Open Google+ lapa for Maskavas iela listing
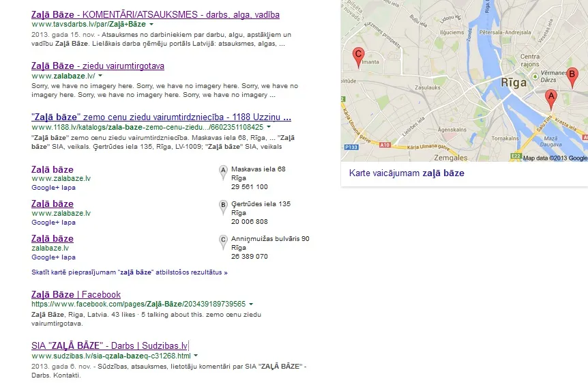The width and height of the screenshot is (588, 383). click(53, 187)
